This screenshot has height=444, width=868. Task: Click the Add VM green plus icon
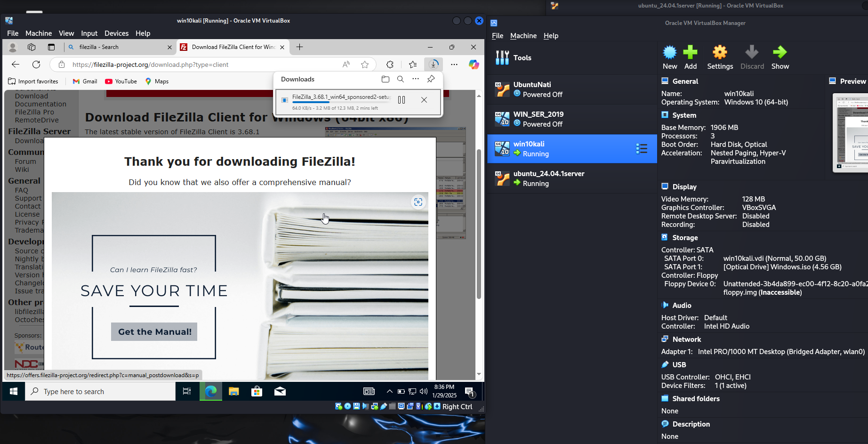691,52
